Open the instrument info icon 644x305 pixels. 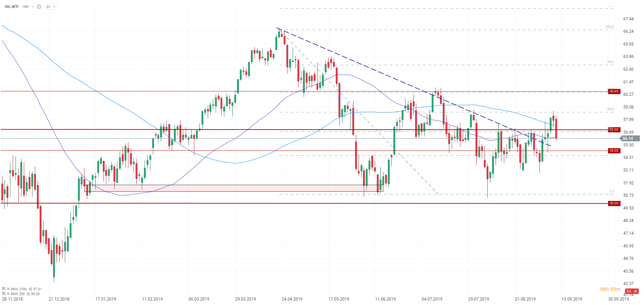click(39, 7)
